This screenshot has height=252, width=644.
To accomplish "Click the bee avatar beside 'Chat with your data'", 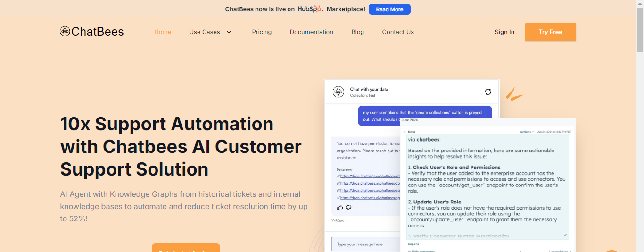I will (x=338, y=92).
